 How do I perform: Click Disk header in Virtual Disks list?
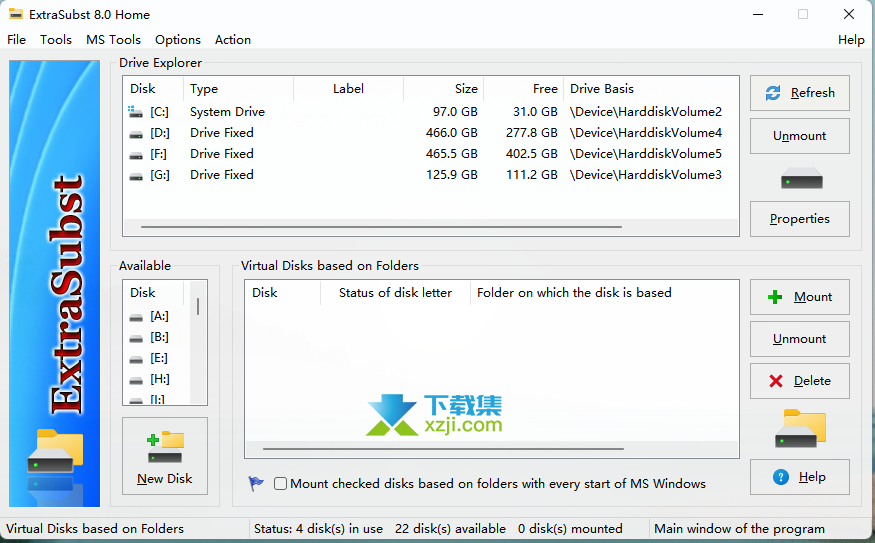[x=282, y=293]
